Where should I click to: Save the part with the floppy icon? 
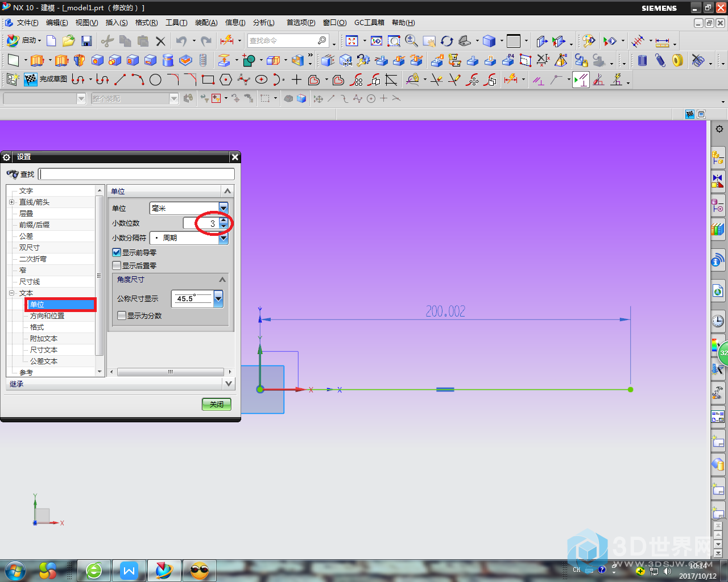click(x=86, y=41)
